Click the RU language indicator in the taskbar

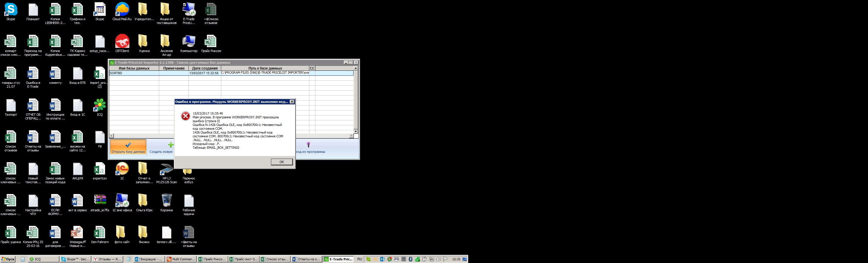click(x=360, y=259)
